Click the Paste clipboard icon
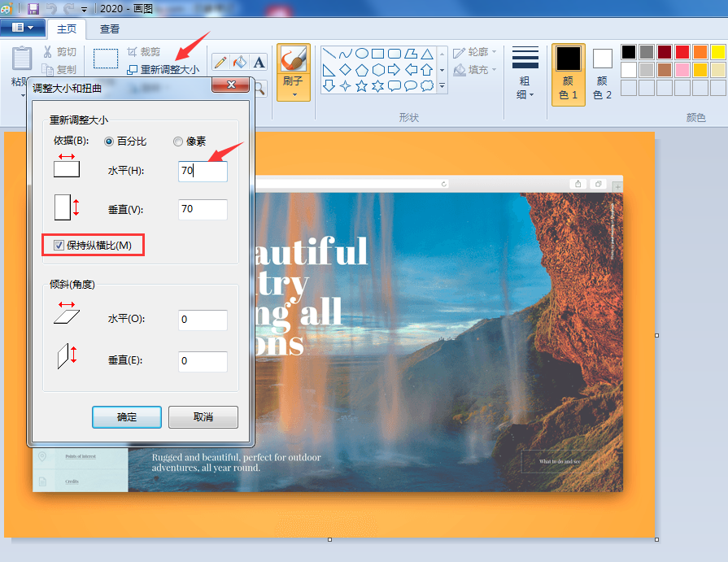The image size is (728, 562). [21, 59]
